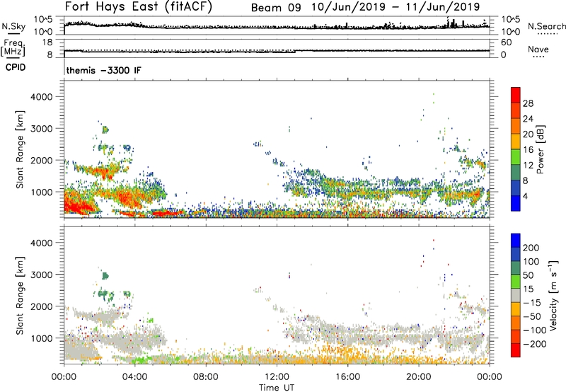566x392 pixels.
Task: Click the date range '10/Jun/2019 - 11/Jun/2019'
Action: click(x=395, y=7)
